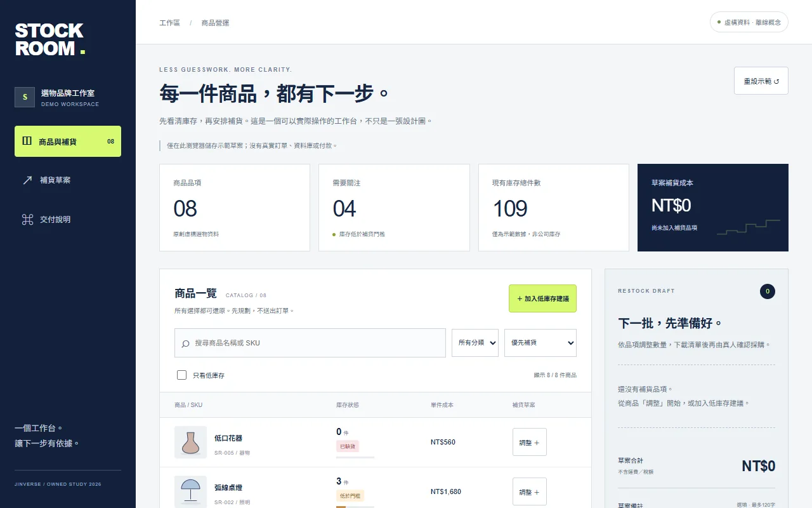Click the 交付說明 command-key icon
The image size is (812, 508).
coord(27,220)
